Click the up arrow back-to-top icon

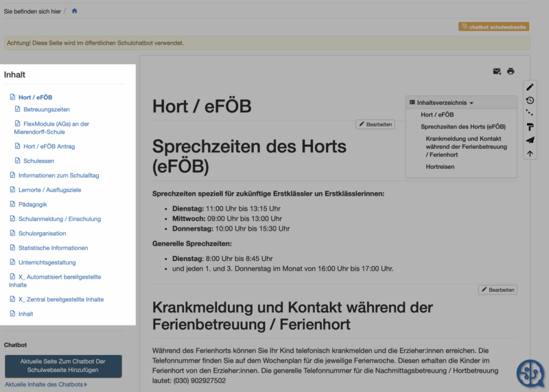point(530,154)
